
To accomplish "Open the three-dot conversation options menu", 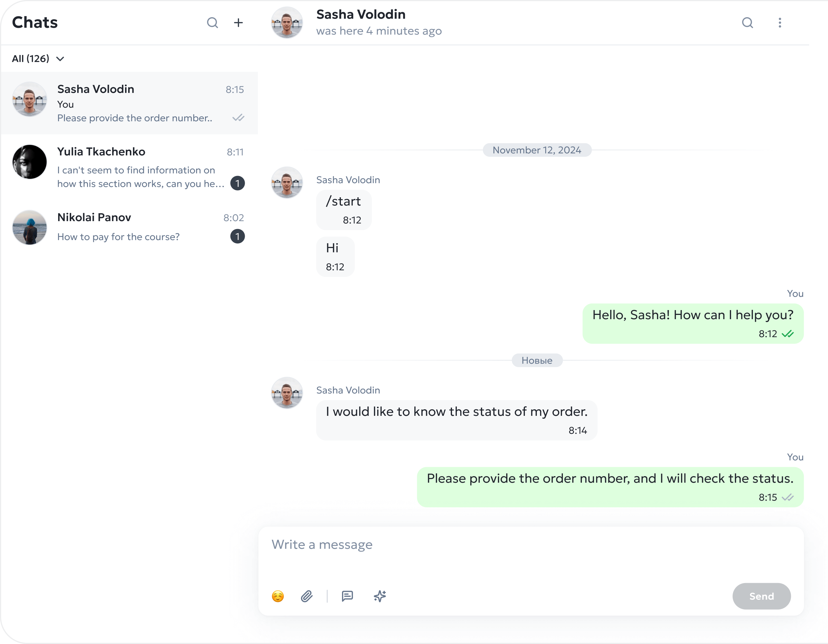I will point(780,23).
